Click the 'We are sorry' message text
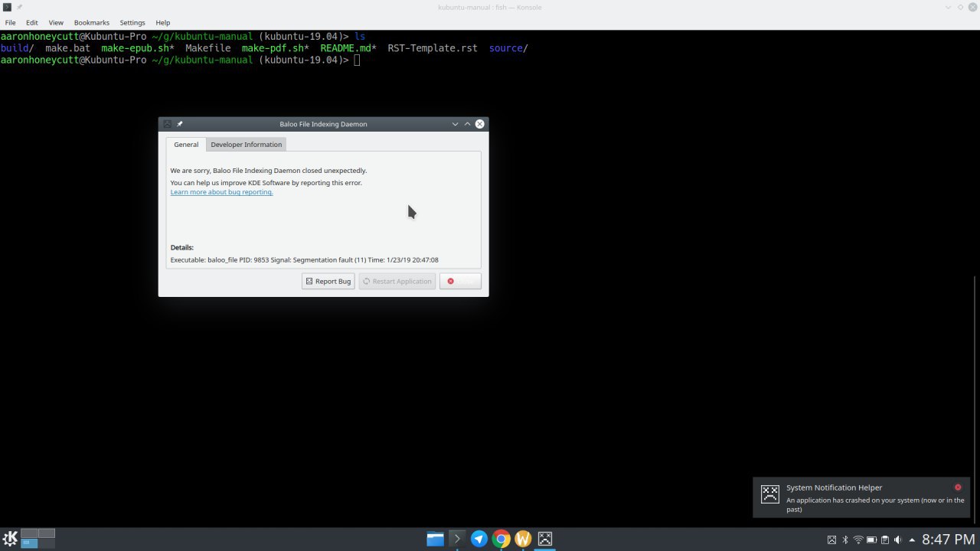 click(x=269, y=171)
